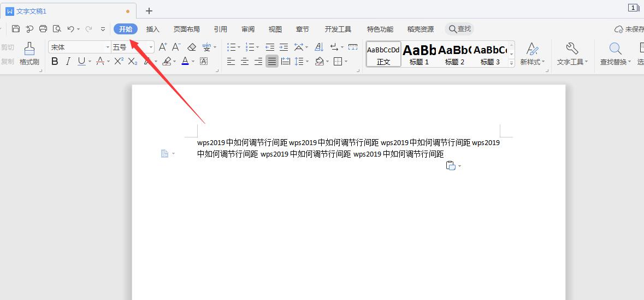The height and width of the screenshot is (300, 644).
Task: Click the borders icon
Action: (338, 62)
